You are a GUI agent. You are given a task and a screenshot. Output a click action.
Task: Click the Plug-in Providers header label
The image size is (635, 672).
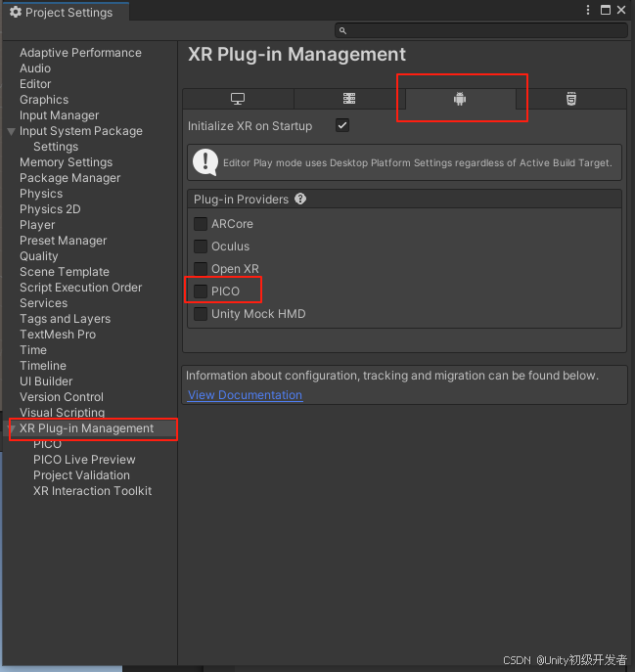[x=241, y=200]
